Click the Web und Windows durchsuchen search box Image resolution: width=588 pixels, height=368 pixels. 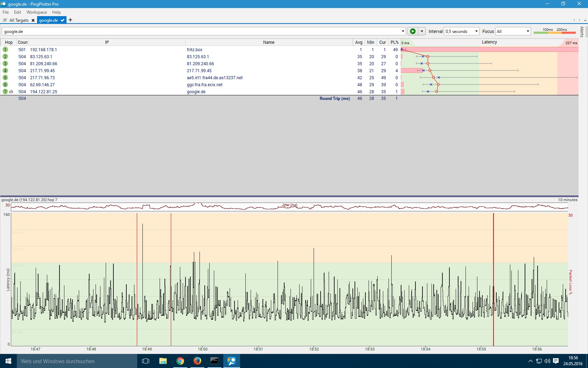pyautogui.click(x=77, y=361)
